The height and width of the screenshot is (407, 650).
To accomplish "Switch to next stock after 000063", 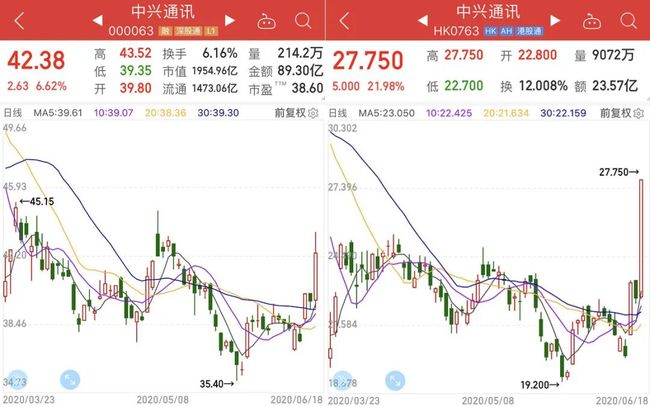I will (230, 20).
